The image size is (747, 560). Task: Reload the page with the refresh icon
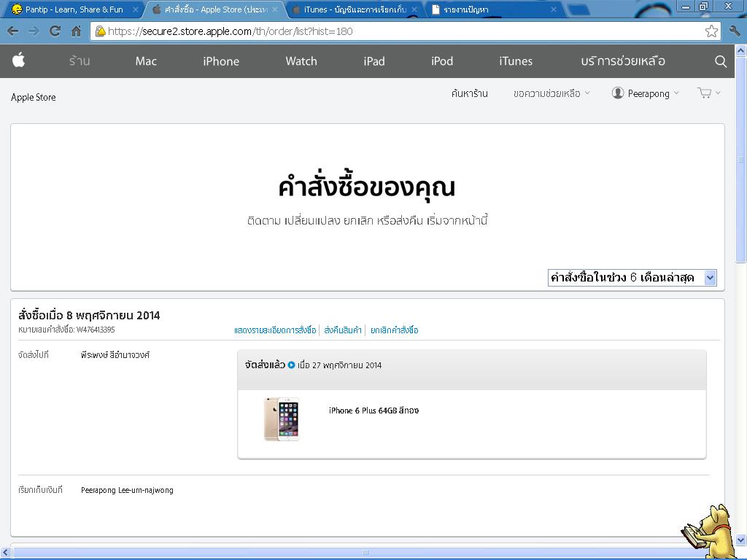[55, 31]
